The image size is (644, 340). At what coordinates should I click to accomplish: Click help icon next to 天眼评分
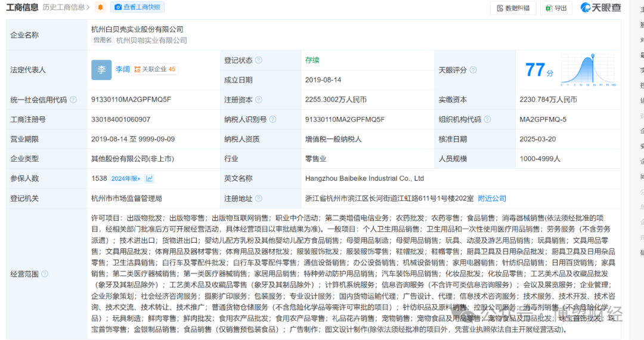[473, 70]
